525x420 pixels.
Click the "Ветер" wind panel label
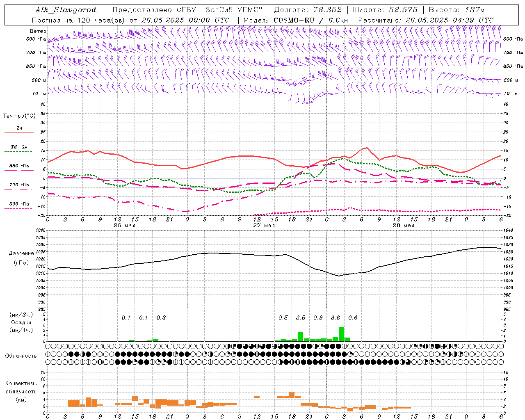click(x=38, y=31)
